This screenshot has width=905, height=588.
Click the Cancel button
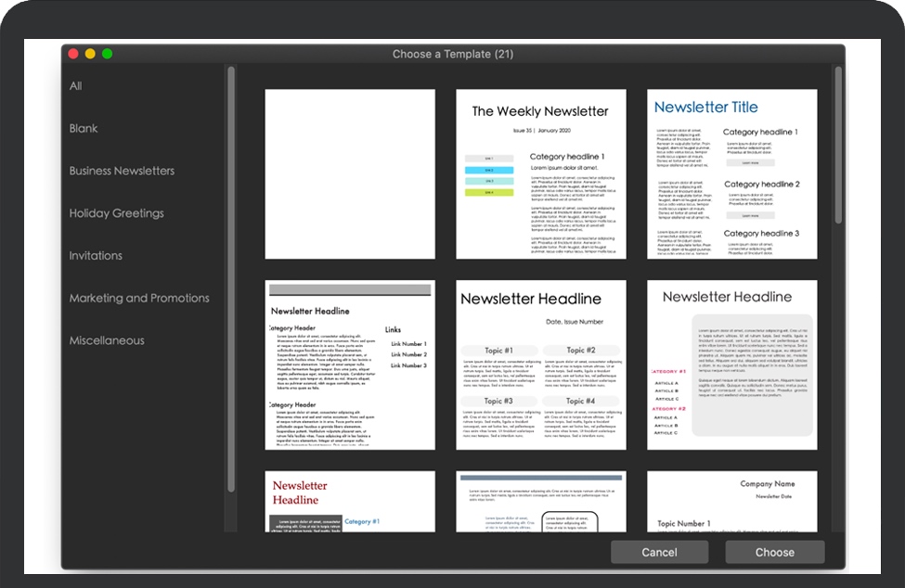click(659, 553)
